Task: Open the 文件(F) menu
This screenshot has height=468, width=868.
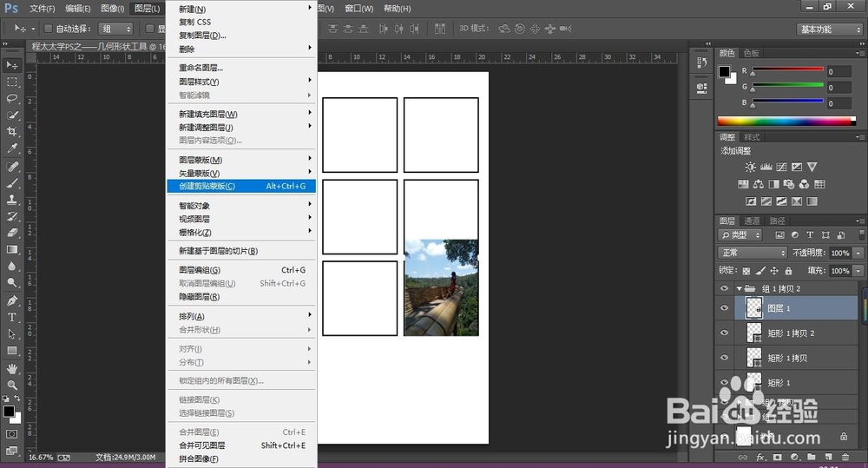Action: click(x=42, y=9)
